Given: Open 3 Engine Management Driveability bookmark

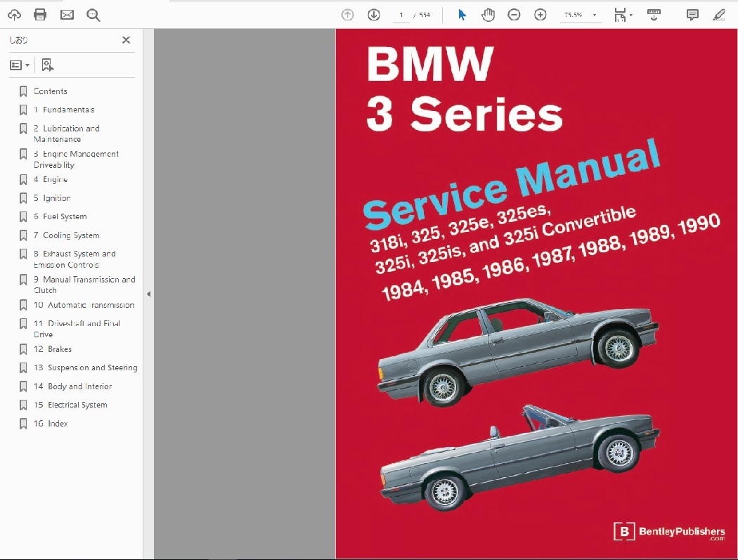Looking at the screenshot, I should (x=76, y=159).
